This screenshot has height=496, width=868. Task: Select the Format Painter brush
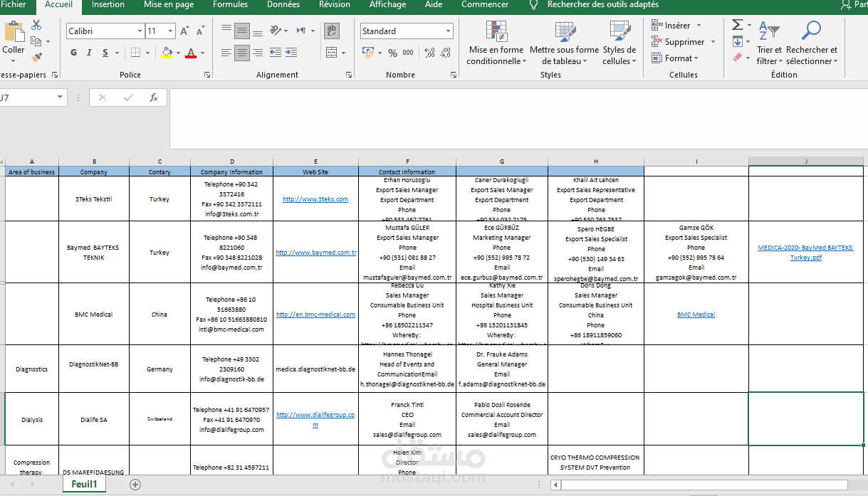tap(36, 57)
